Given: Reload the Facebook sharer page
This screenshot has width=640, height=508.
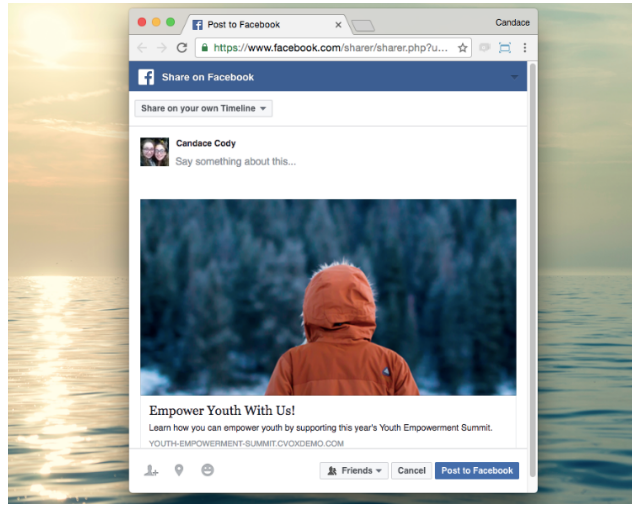Looking at the screenshot, I should [x=182, y=48].
